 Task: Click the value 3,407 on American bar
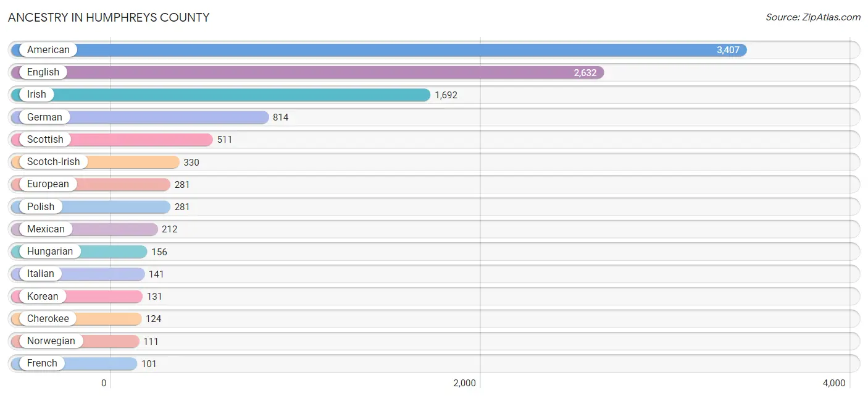(x=728, y=50)
